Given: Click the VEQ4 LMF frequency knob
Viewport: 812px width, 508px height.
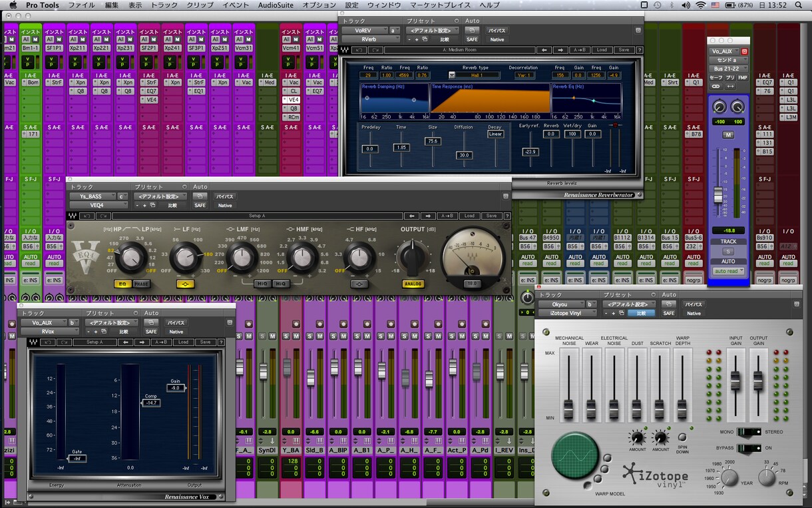Looking at the screenshot, I should pyautogui.click(x=242, y=257).
